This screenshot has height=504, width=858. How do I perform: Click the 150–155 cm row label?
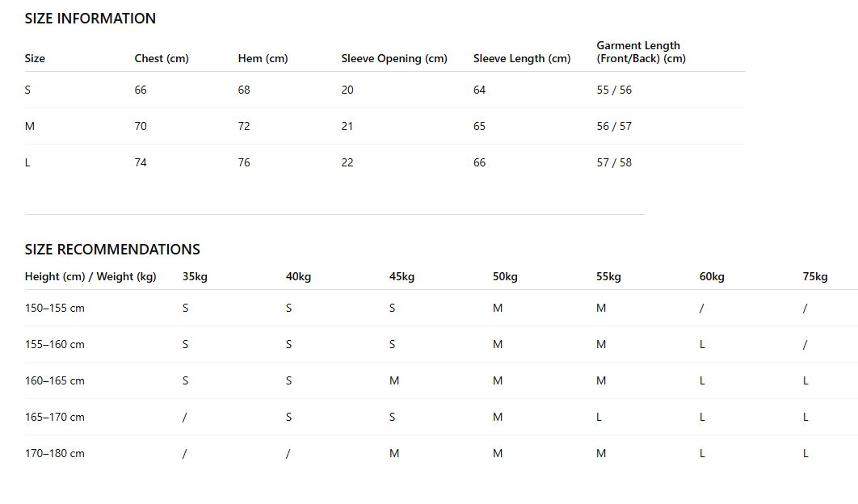pyautogui.click(x=55, y=308)
